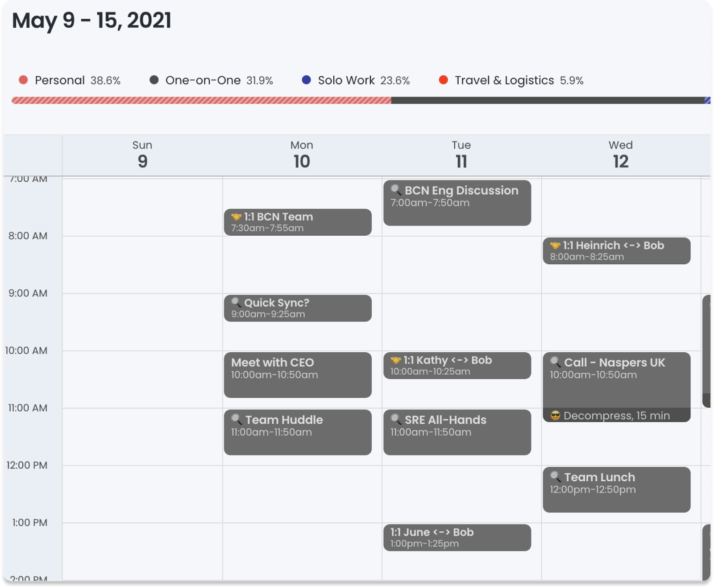Click the handshake icon on 1:1 Heinrich event
This screenshot has height=588, width=714.
(x=555, y=246)
